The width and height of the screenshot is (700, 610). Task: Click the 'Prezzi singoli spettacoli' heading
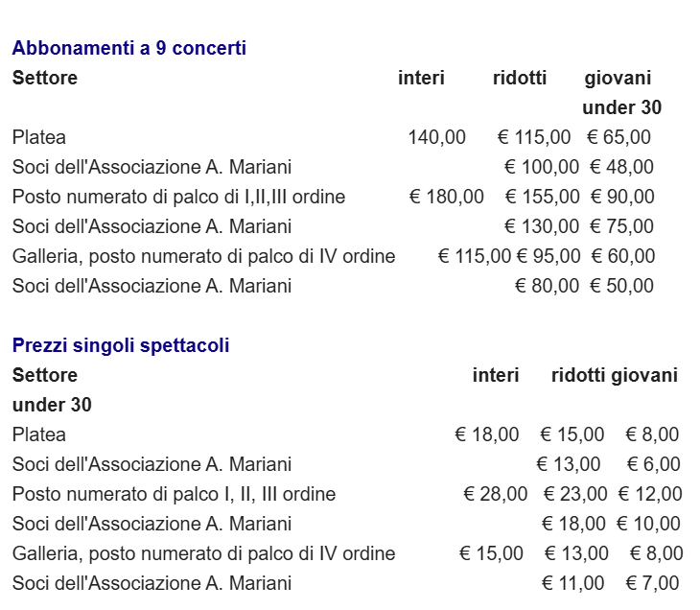[121, 345]
